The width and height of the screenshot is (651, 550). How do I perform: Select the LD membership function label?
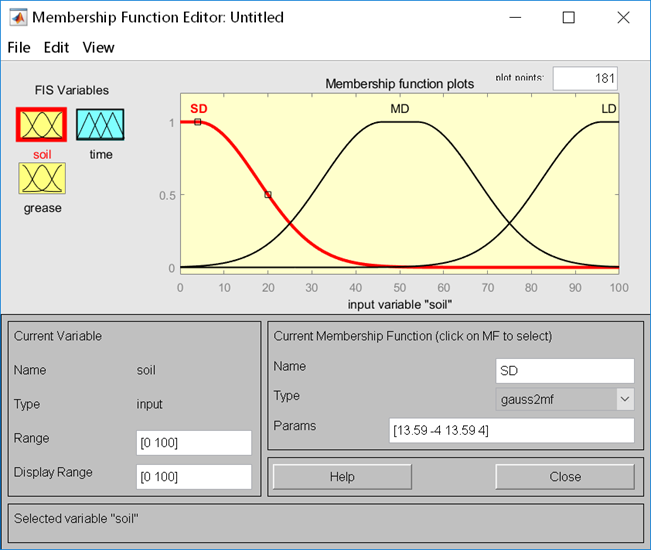click(609, 109)
